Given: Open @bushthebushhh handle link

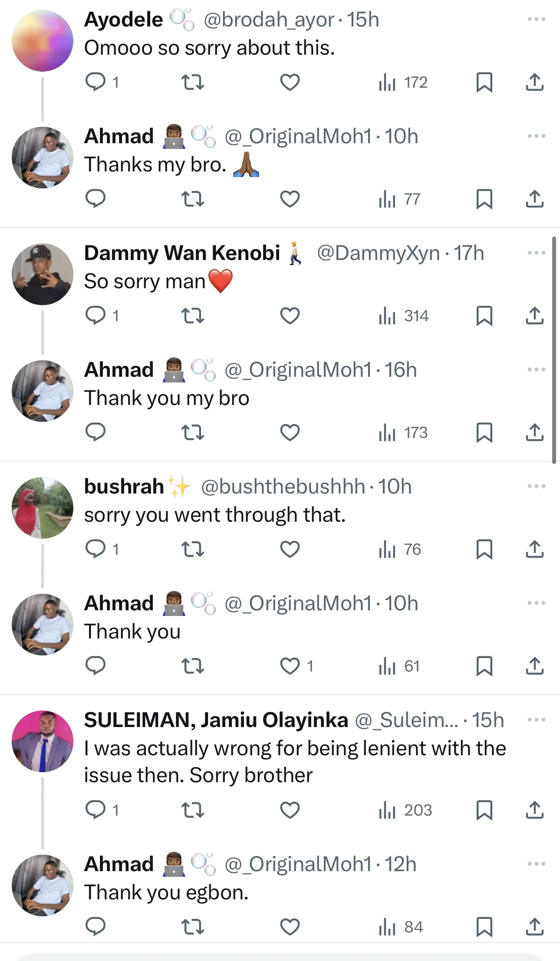Looking at the screenshot, I should point(283,487).
